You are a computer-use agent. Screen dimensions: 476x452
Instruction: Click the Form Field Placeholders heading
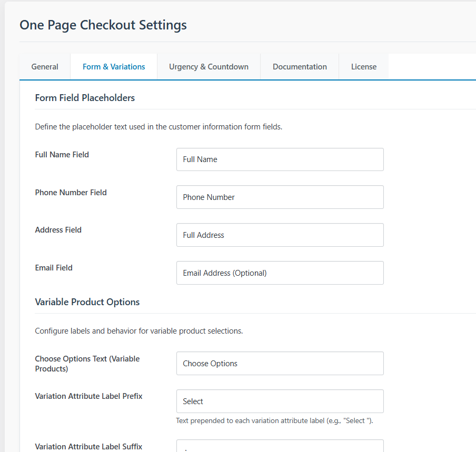pyautogui.click(x=85, y=98)
